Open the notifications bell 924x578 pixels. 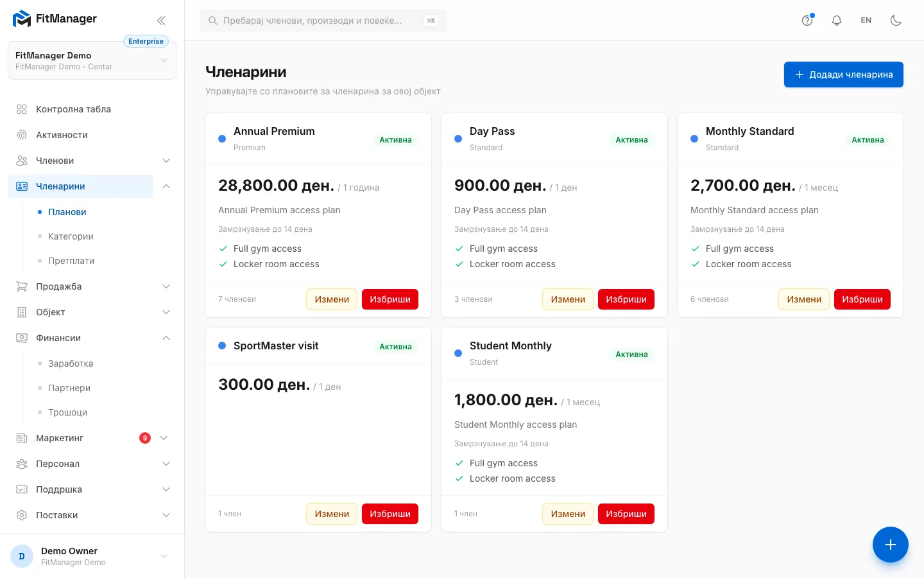[837, 21]
